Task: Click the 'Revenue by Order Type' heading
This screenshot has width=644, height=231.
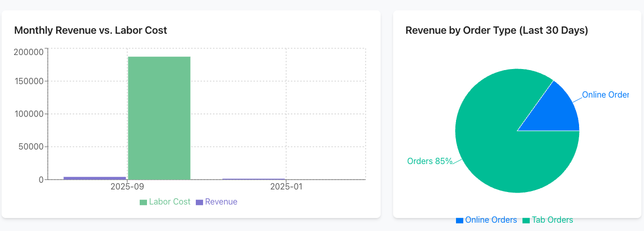Action: 496,30
